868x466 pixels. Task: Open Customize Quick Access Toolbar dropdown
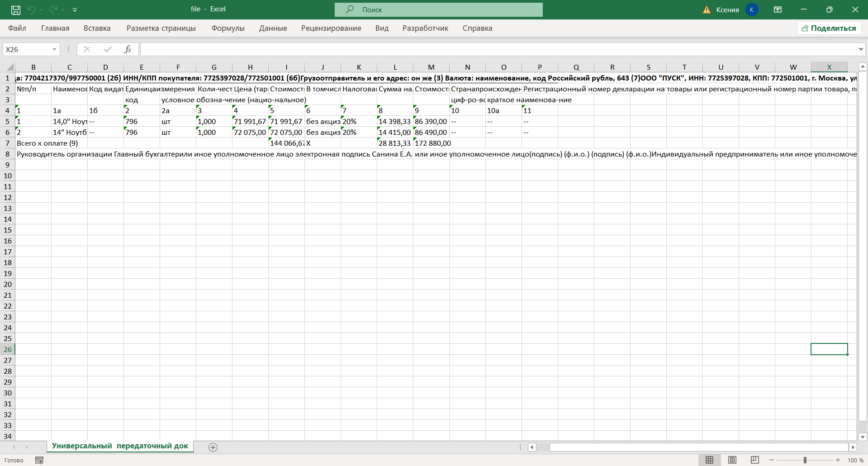tap(75, 10)
